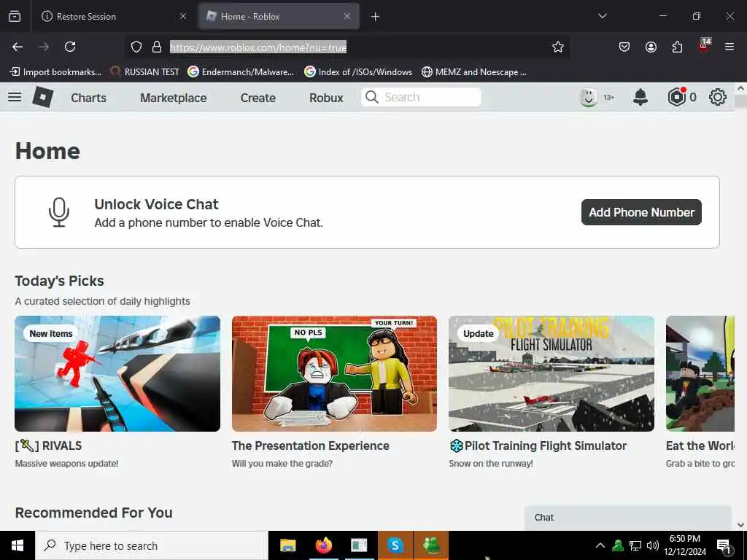This screenshot has width=747, height=560.
Task: Open the Create navigation item
Action: click(258, 98)
